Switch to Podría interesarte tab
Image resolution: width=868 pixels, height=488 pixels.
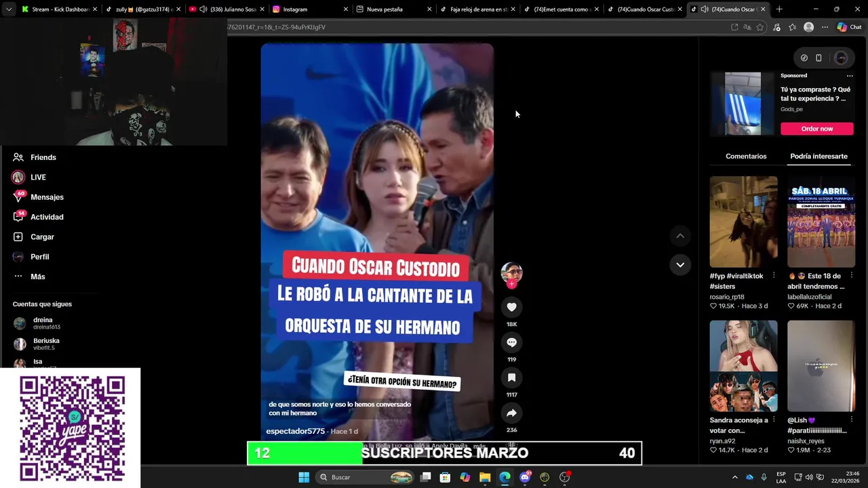(818, 156)
